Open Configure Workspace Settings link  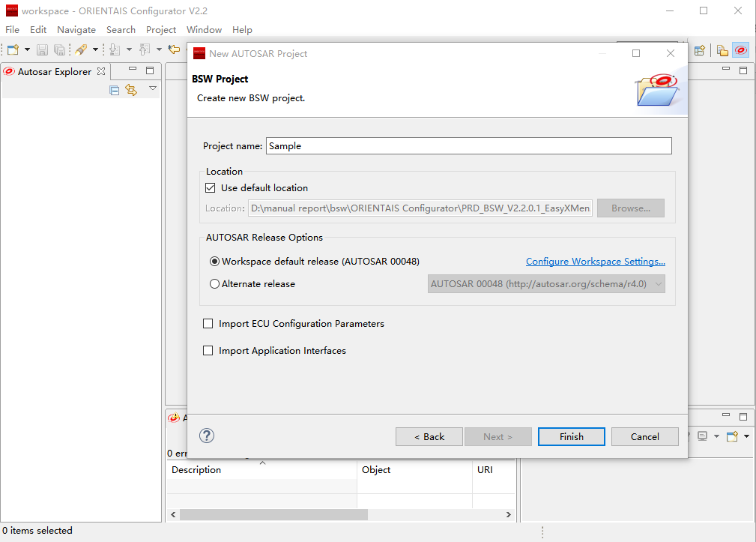[x=595, y=262]
